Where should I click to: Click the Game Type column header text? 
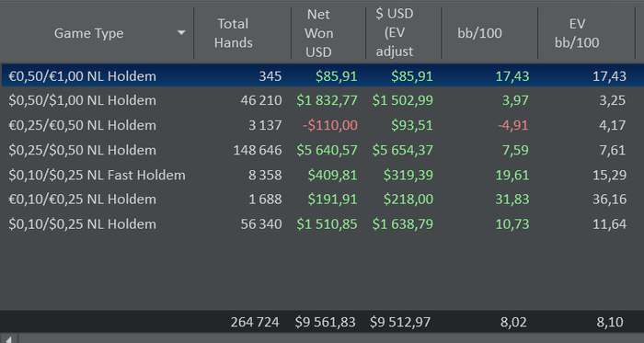[x=88, y=33]
